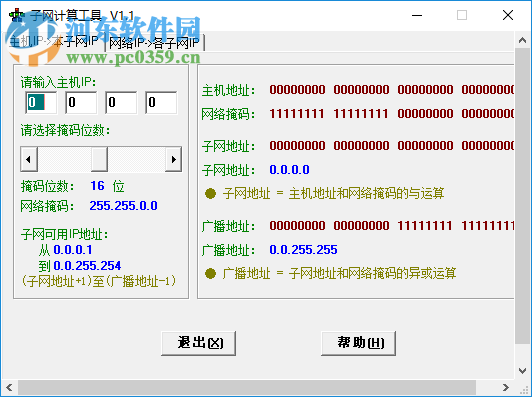532x397 pixels.
Task: Maximize the 子网计算工具 window
Action: [x=462, y=15]
